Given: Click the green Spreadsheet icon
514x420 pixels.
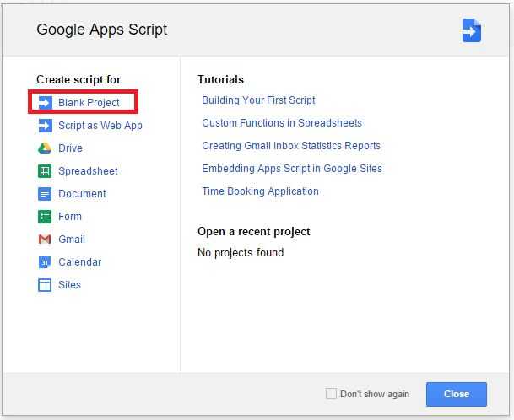Looking at the screenshot, I should pos(45,171).
